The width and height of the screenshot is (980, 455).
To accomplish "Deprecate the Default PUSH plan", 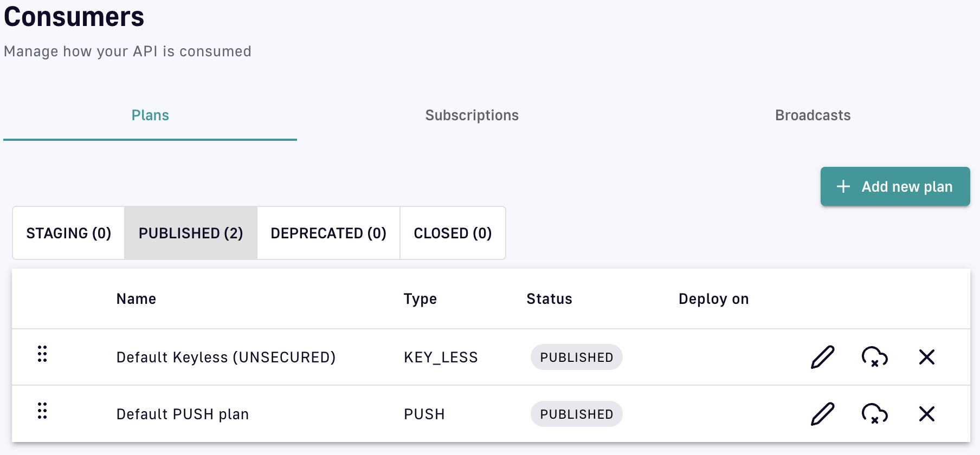I will pyautogui.click(x=874, y=414).
